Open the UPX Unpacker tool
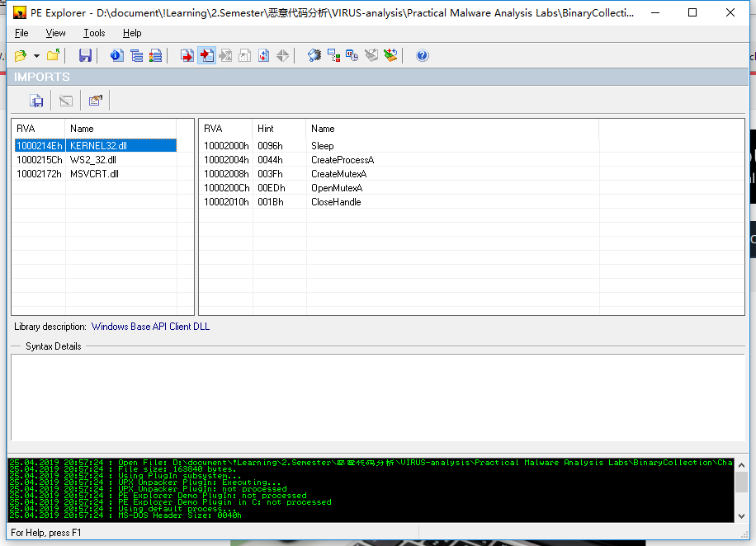The image size is (756, 546). click(x=388, y=55)
